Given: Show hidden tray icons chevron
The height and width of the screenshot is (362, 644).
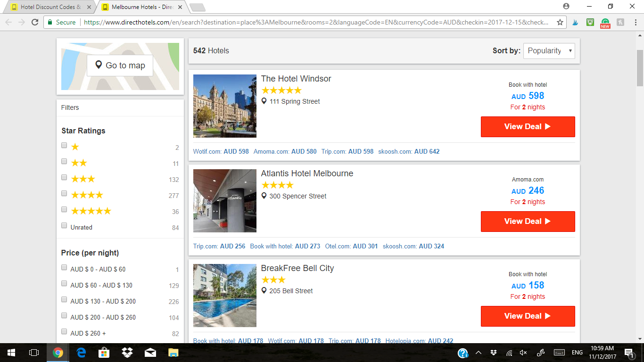Looking at the screenshot, I should point(479,353).
